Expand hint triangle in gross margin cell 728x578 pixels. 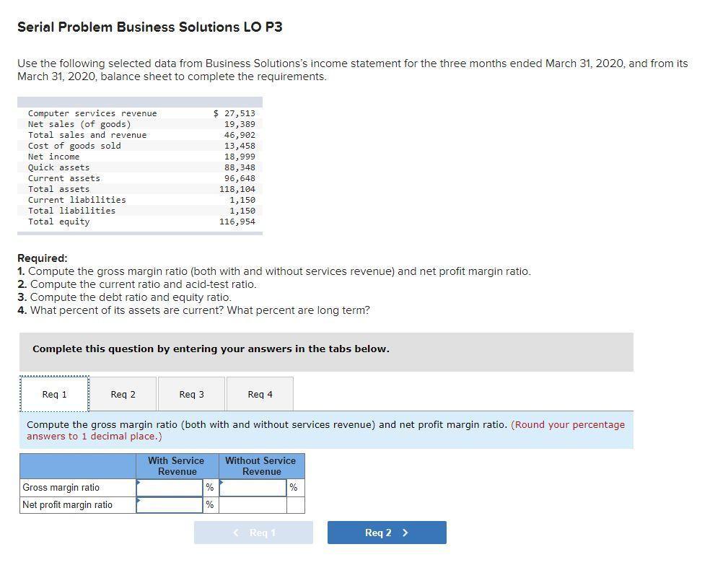pyautogui.click(x=136, y=481)
